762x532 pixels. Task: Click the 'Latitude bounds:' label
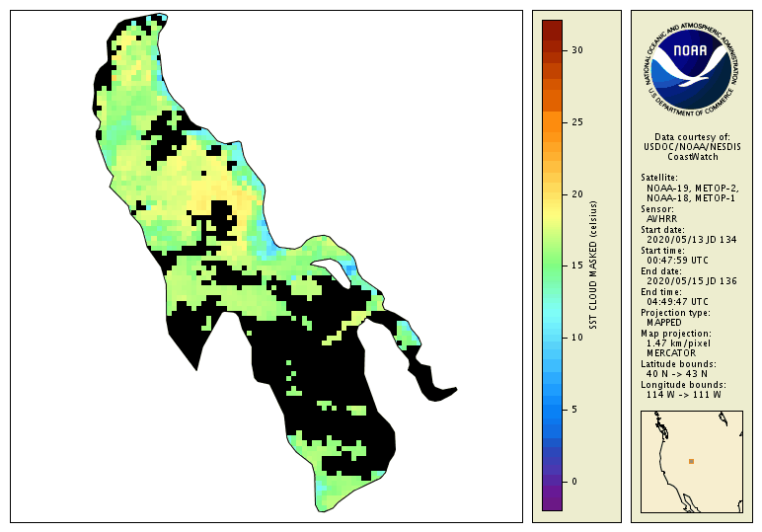pyautogui.click(x=678, y=364)
